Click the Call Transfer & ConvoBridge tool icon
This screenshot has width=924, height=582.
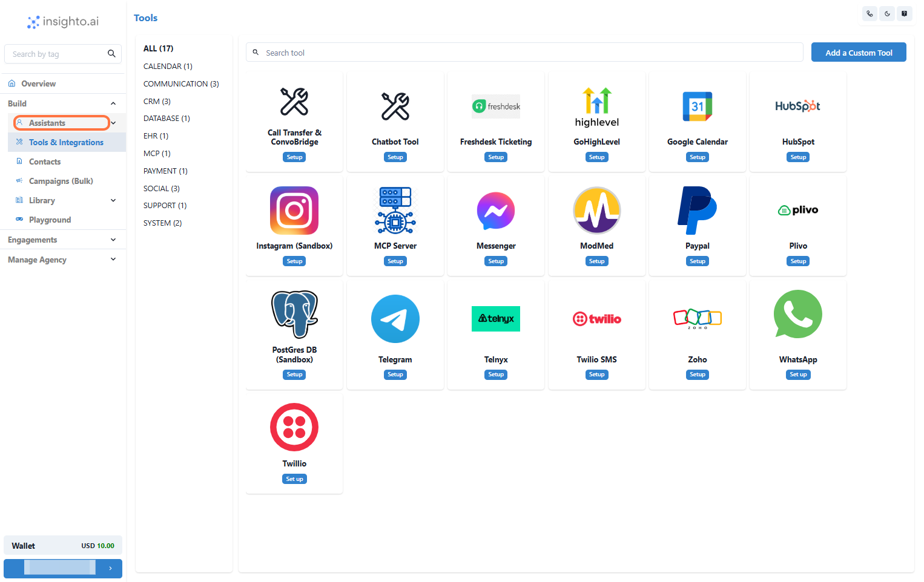(x=294, y=102)
